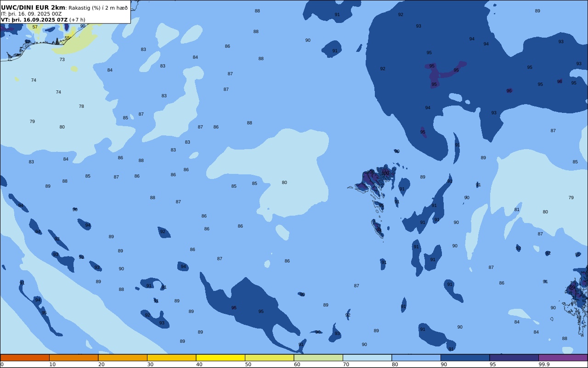Click the legend tick label "50"
The width and height of the screenshot is (588, 368).
(x=248, y=364)
